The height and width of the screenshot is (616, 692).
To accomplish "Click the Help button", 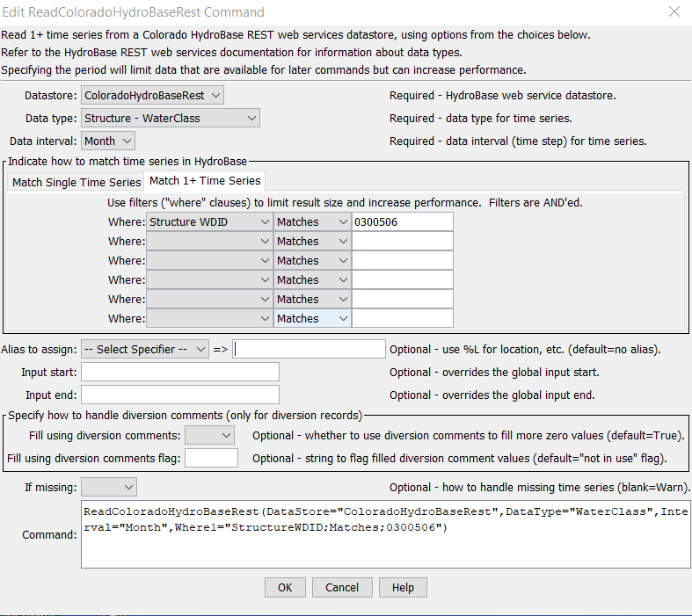I will coord(403,588).
